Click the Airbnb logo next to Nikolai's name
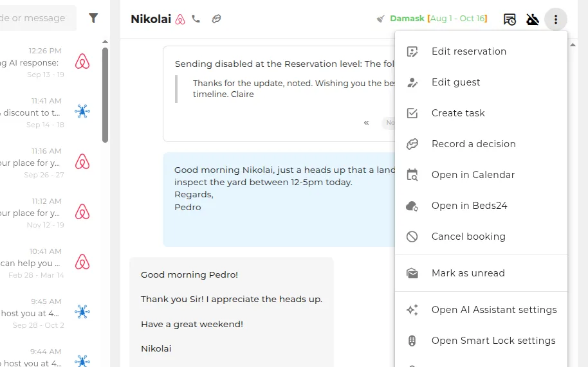 pyautogui.click(x=180, y=19)
